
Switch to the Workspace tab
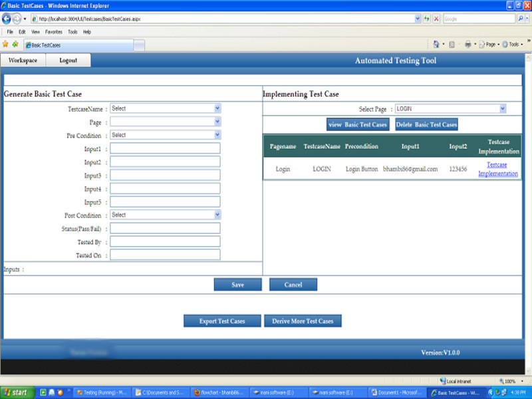click(23, 61)
